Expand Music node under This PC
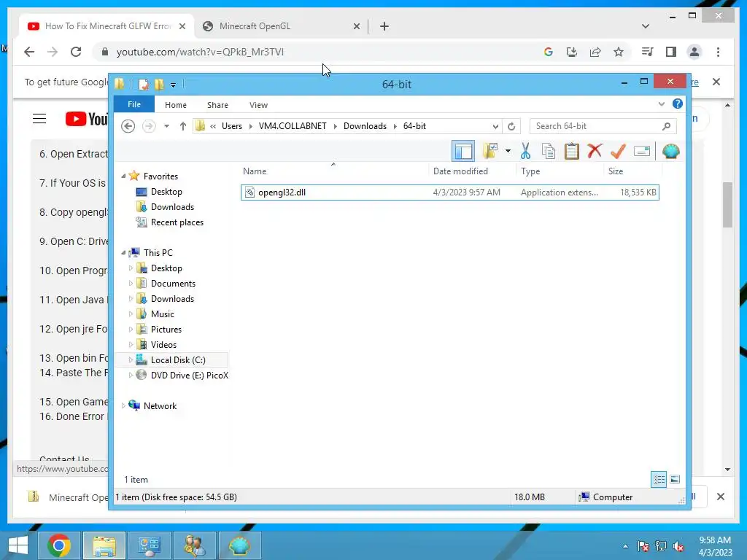Screen dimensions: 747x560 pyautogui.click(x=131, y=314)
